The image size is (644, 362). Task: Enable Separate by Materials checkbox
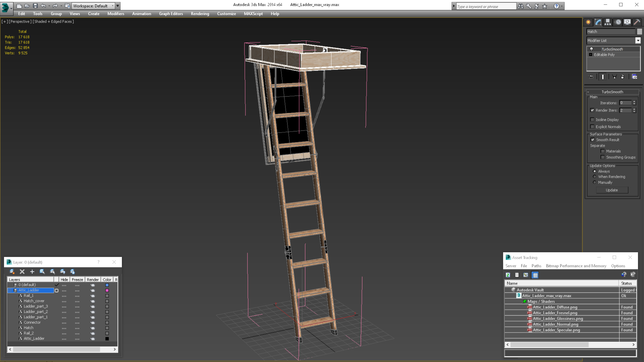coord(602,151)
